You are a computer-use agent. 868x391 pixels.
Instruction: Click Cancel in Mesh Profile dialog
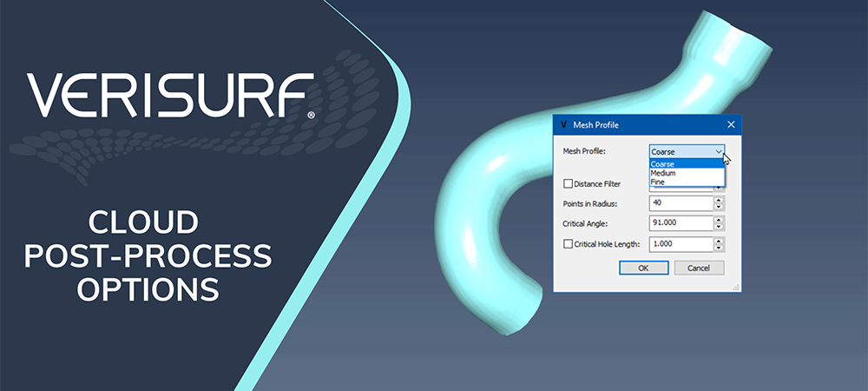tap(699, 268)
